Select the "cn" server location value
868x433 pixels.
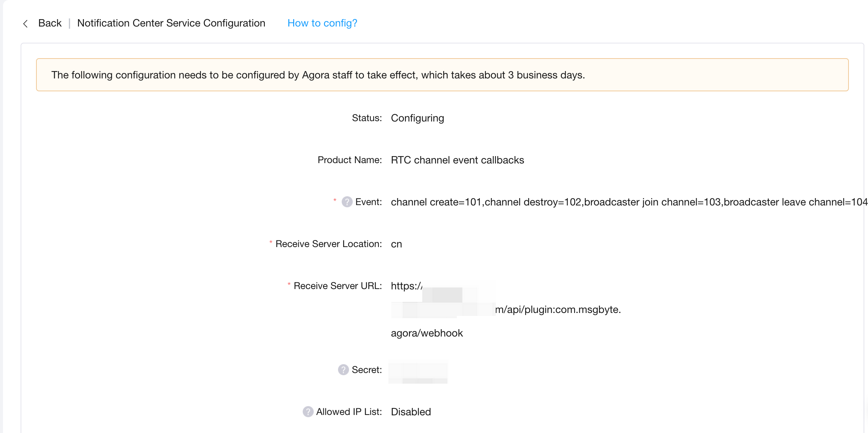396,244
